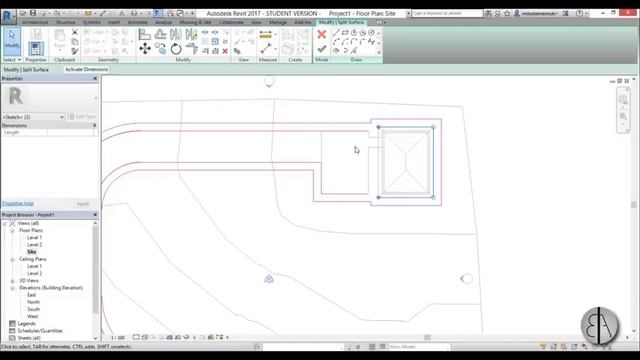Open Level 1 under Ceiling Plans
Image resolution: width=640 pixels, height=360 pixels.
tap(34, 266)
